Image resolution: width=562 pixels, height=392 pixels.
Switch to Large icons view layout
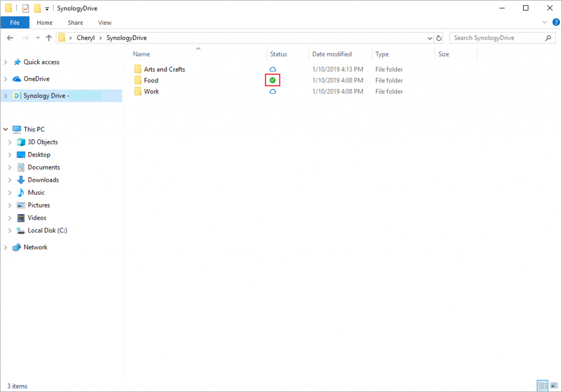[554, 385]
